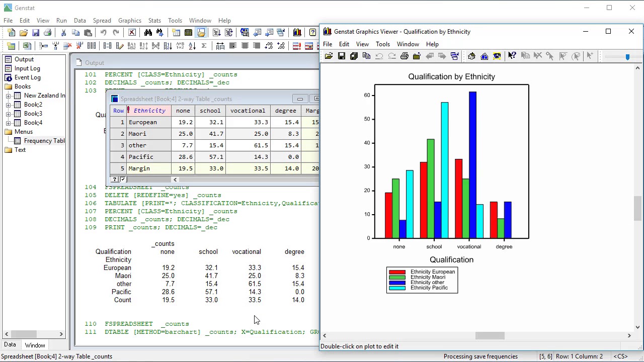Click the school column header in spreadsheet
644x362 pixels.
click(210, 111)
